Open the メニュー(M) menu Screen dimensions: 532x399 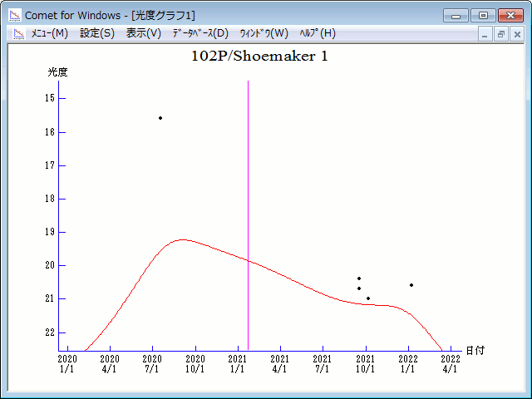tap(49, 33)
